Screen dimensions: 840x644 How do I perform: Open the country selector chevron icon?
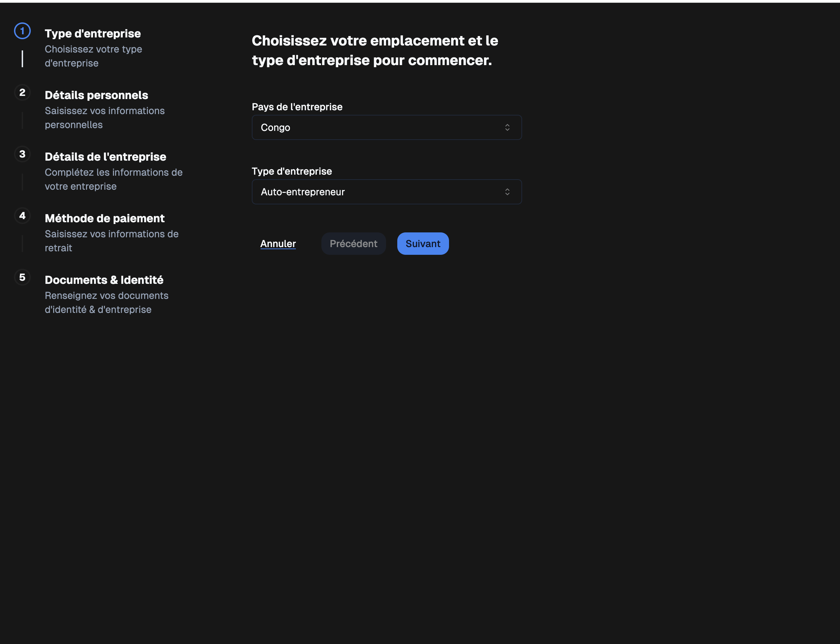pyautogui.click(x=507, y=127)
